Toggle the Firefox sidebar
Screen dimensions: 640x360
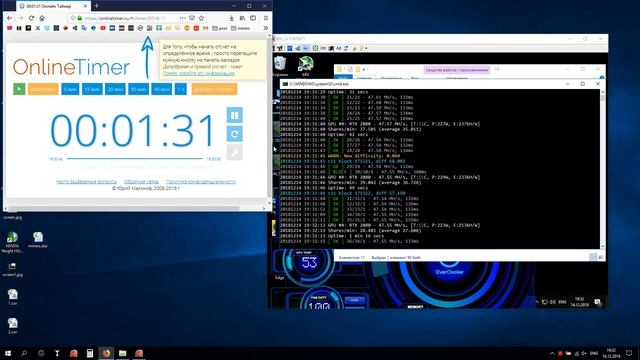(253, 18)
